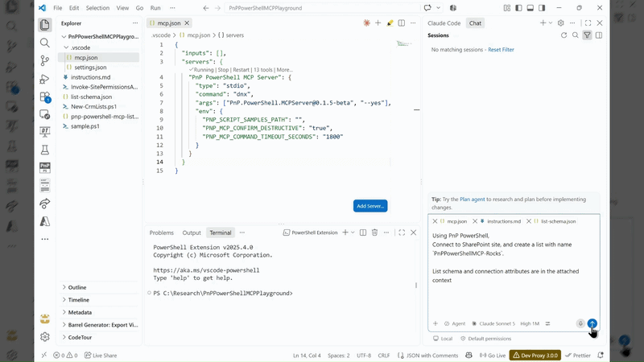Open the Agent mode dropdown

coord(455,323)
